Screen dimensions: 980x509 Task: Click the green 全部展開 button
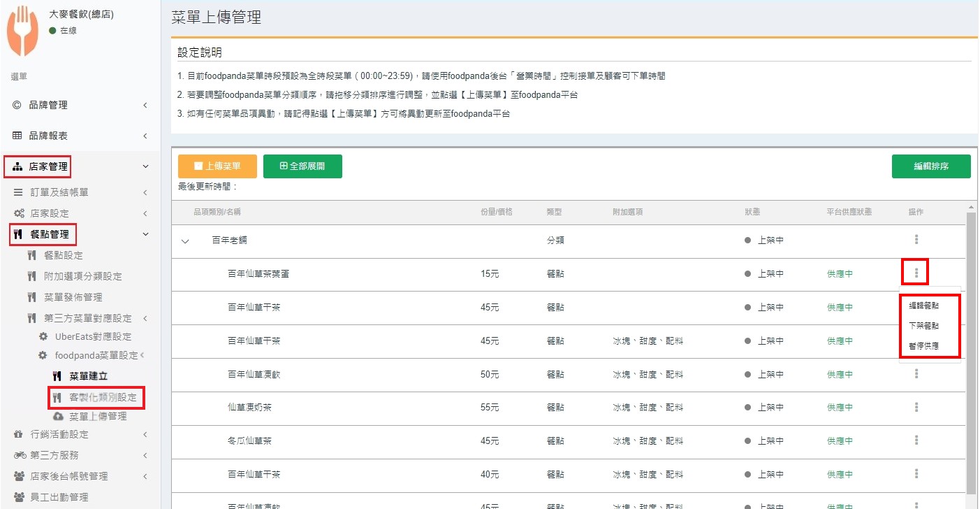(302, 166)
